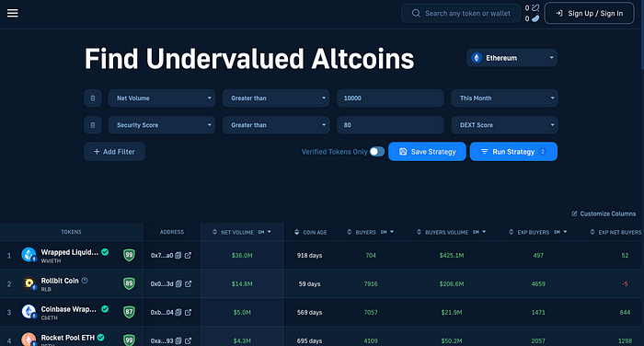The height and width of the screenshot is (346, 644).
Task: Copy Rocket Pool ETH address 0xa...93
Action: [x=178, y=340]
